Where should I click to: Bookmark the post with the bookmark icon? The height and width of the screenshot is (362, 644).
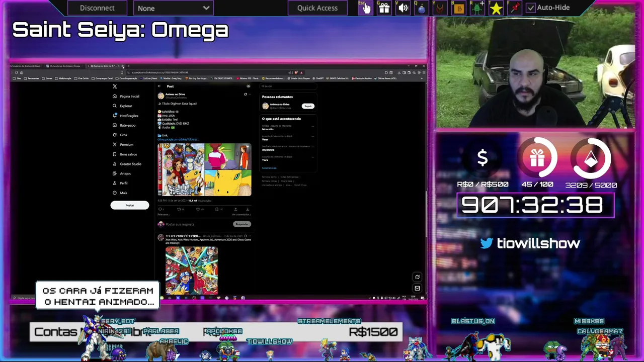[216, 209]
